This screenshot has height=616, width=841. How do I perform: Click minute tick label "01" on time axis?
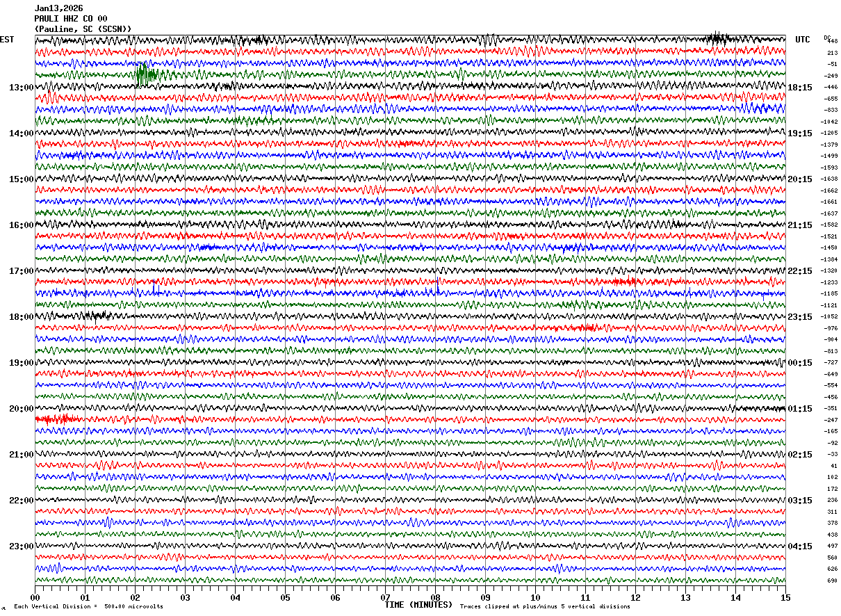pos(85,597)
